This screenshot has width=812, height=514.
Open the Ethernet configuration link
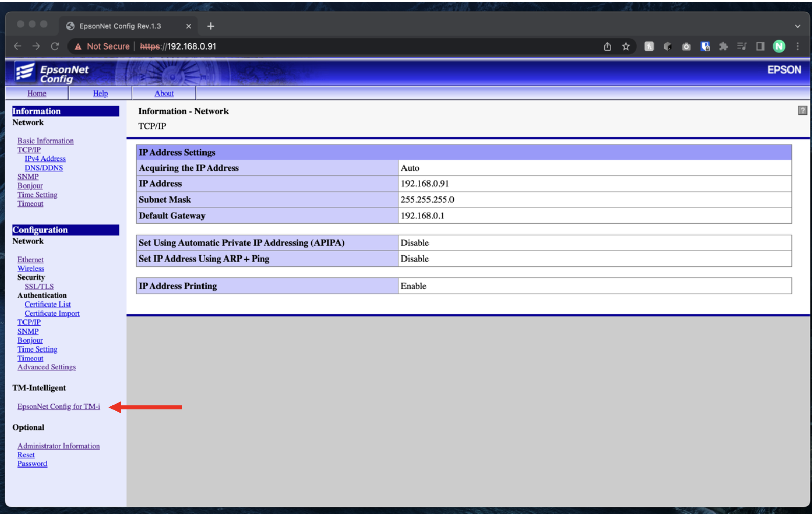pos(31,260)
